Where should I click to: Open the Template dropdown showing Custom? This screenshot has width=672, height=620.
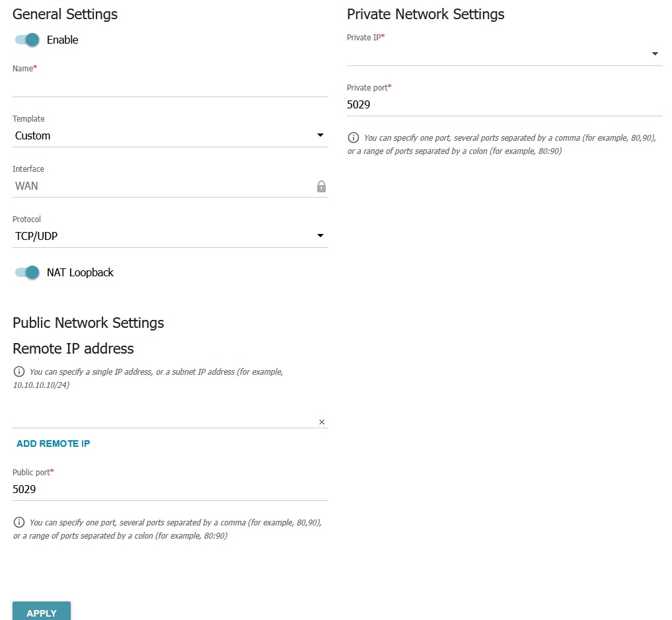[170, 136]
